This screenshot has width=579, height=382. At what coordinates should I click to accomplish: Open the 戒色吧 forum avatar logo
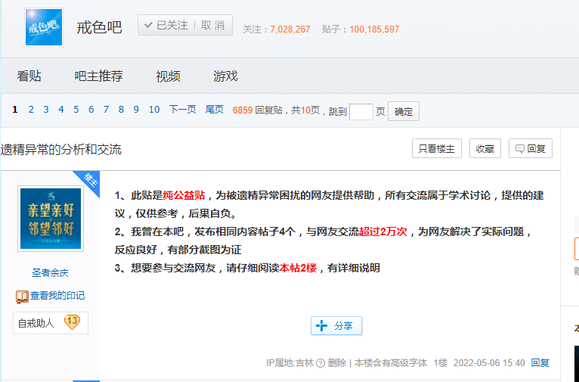pos(44,27)
